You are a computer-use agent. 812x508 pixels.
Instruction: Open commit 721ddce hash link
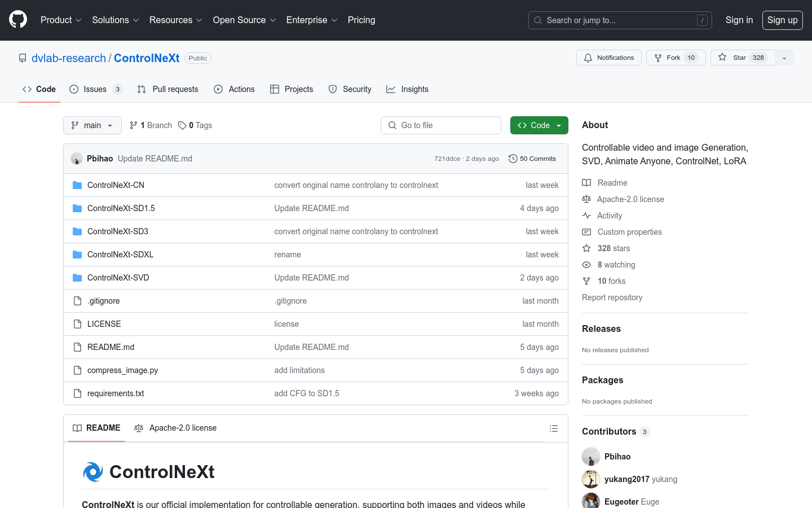[447, 159]
